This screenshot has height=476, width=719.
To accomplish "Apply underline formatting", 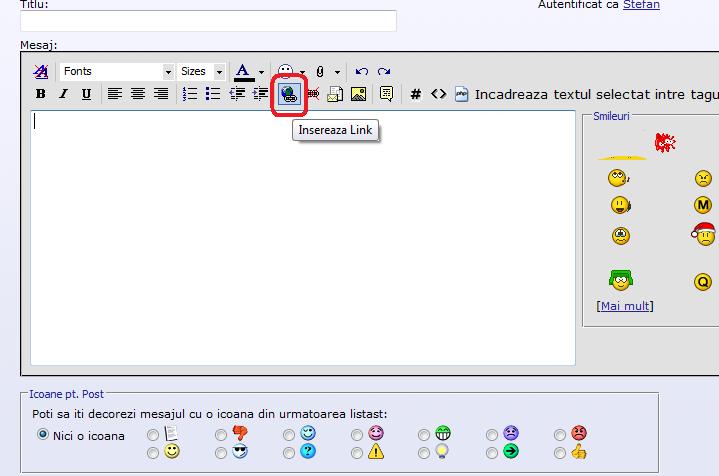I will pos(86,94).
